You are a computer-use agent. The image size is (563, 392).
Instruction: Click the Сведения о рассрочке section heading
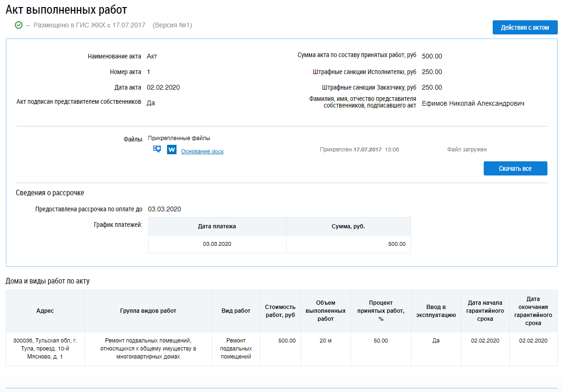point(50,193)
